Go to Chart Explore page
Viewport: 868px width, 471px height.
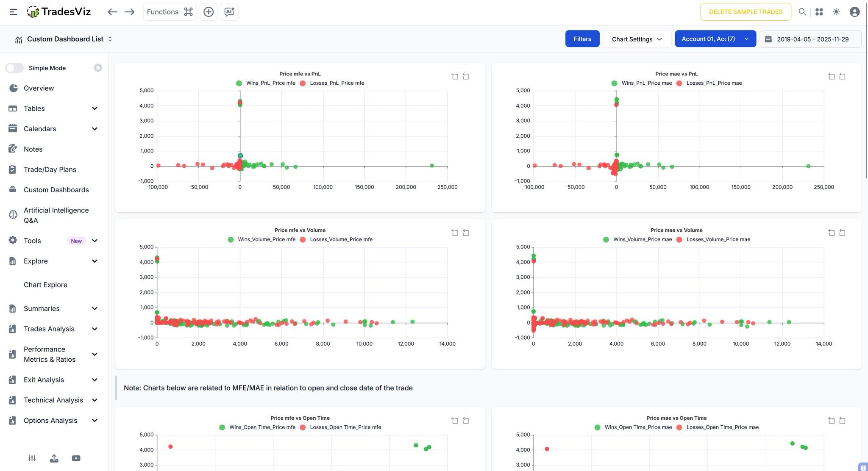45,285
